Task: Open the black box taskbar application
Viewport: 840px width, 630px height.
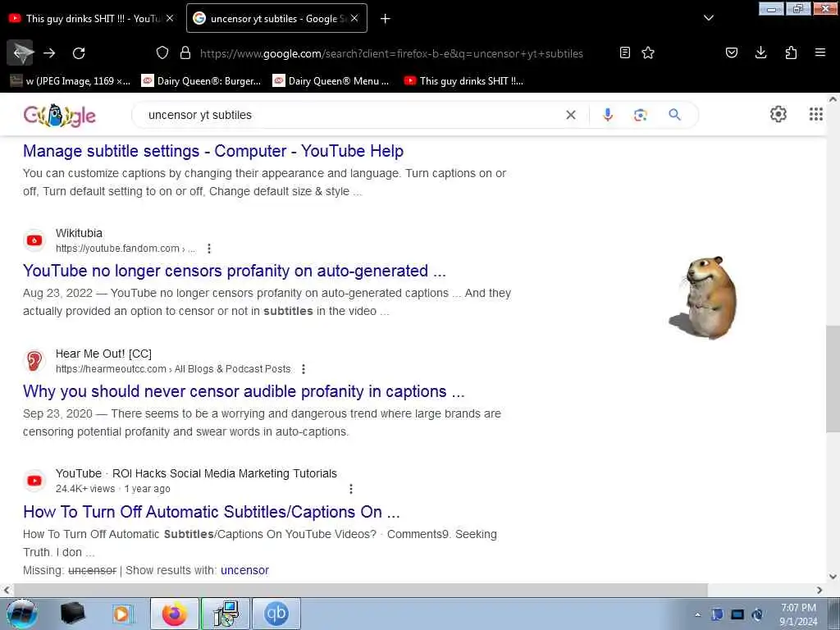Action: coord(72,614)
